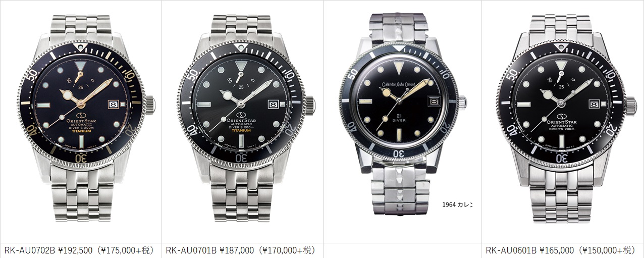Click the crown of the RK-AU0702B watch
This screenshot has height=258, width=644.
click(150, 104)
